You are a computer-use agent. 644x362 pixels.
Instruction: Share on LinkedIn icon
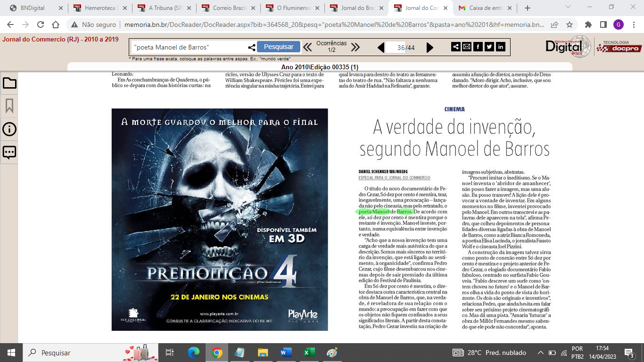click(x=501, y=47)
